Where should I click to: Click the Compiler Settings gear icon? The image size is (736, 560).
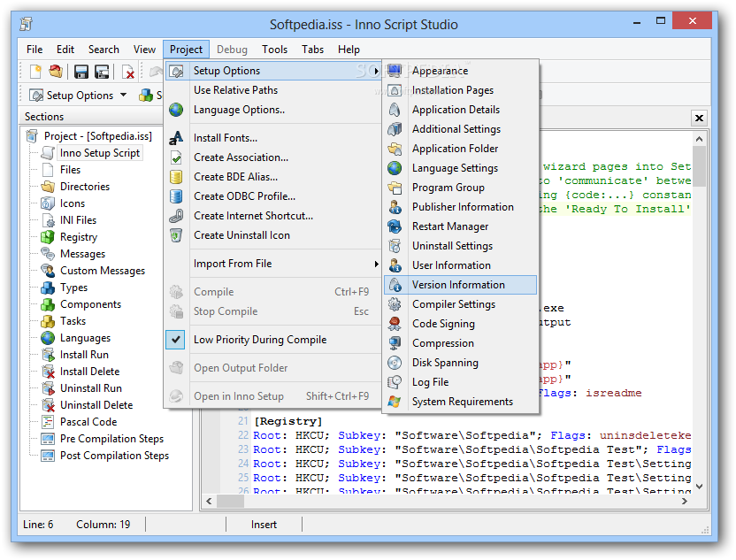coord(395,304)
